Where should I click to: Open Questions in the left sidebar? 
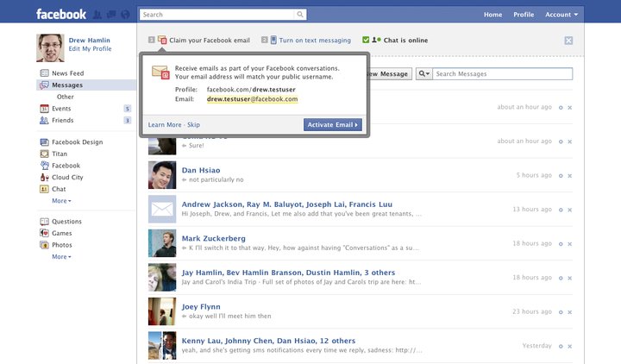click(x=66, y=222)
